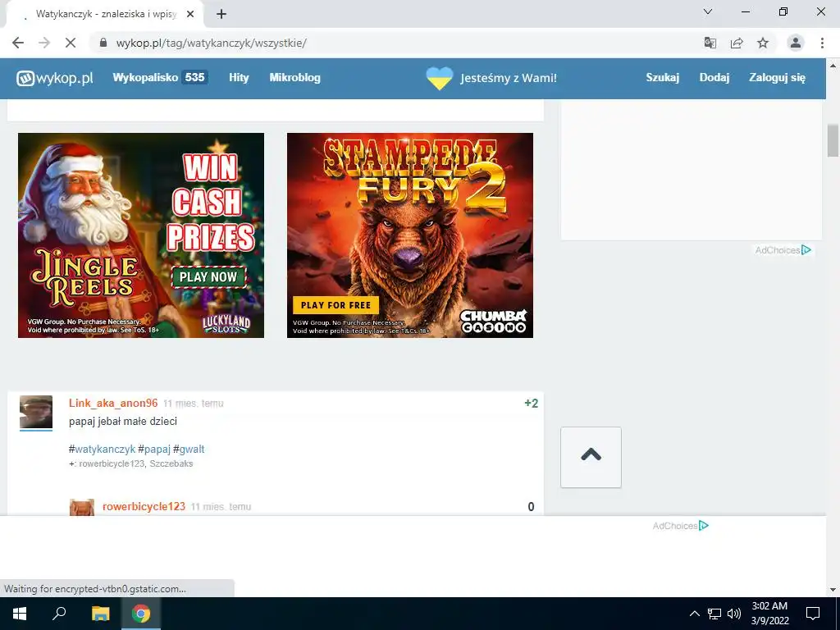
Task: Open site info via the padlock icon
Action: (103, 43)
